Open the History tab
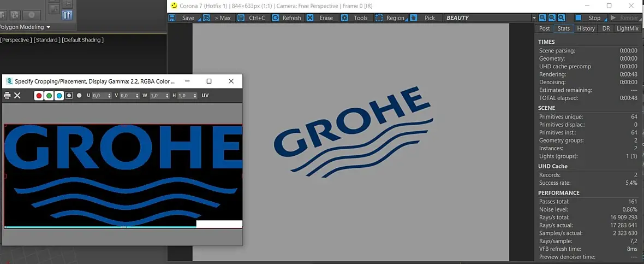Viewport: 644px width, 264px height. tap(586, 28)
